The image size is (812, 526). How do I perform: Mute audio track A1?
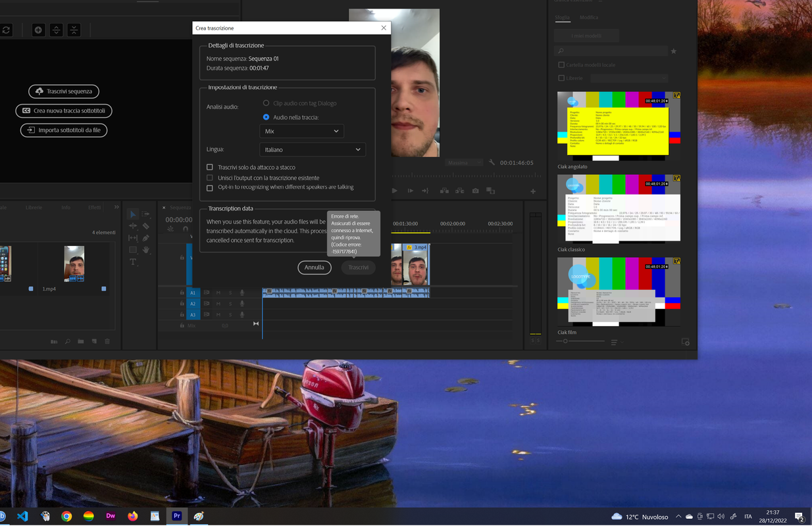click(218, 293)
